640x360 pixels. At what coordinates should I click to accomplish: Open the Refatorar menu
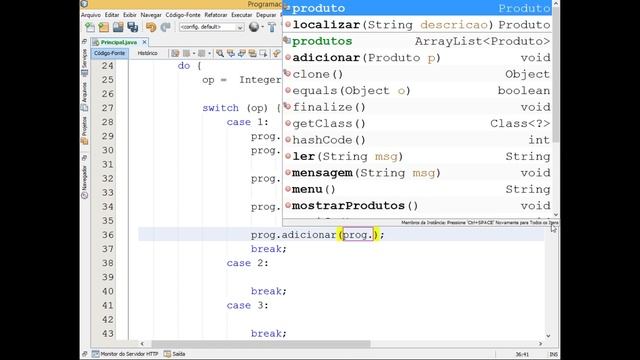click(216, 15)
